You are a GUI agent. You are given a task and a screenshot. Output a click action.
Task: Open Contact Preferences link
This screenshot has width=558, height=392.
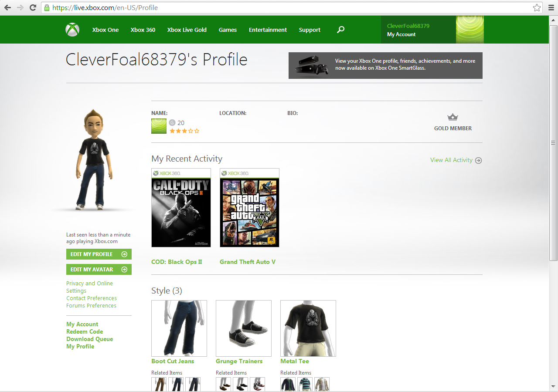click(x=92, y=298)
